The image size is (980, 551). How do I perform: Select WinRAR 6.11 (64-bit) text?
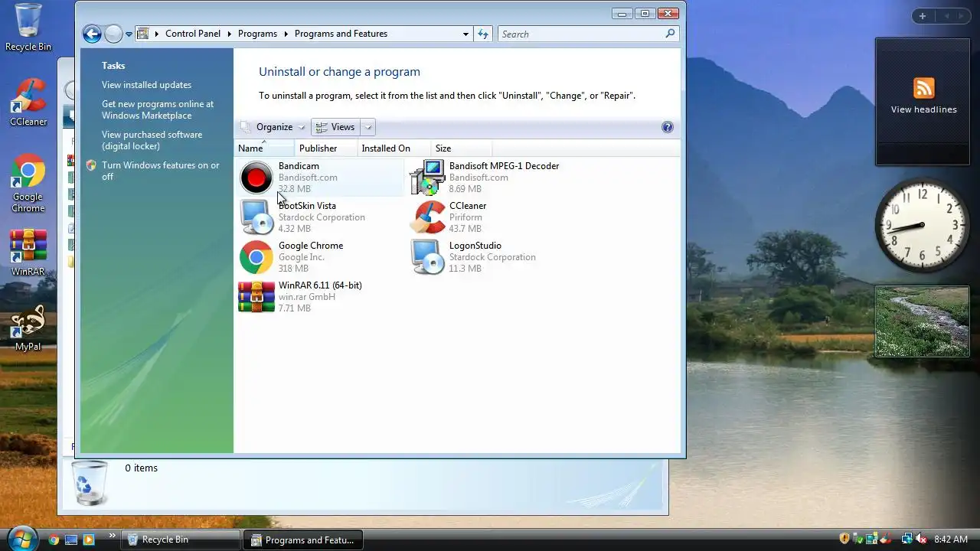click(320, 285)
